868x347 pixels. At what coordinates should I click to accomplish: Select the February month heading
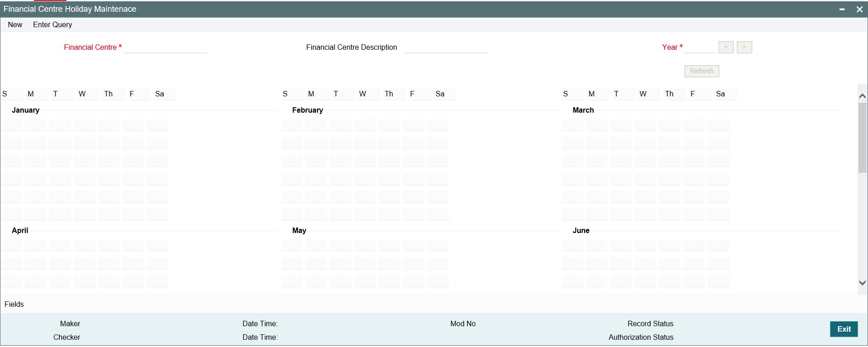[x=307, y=110]
